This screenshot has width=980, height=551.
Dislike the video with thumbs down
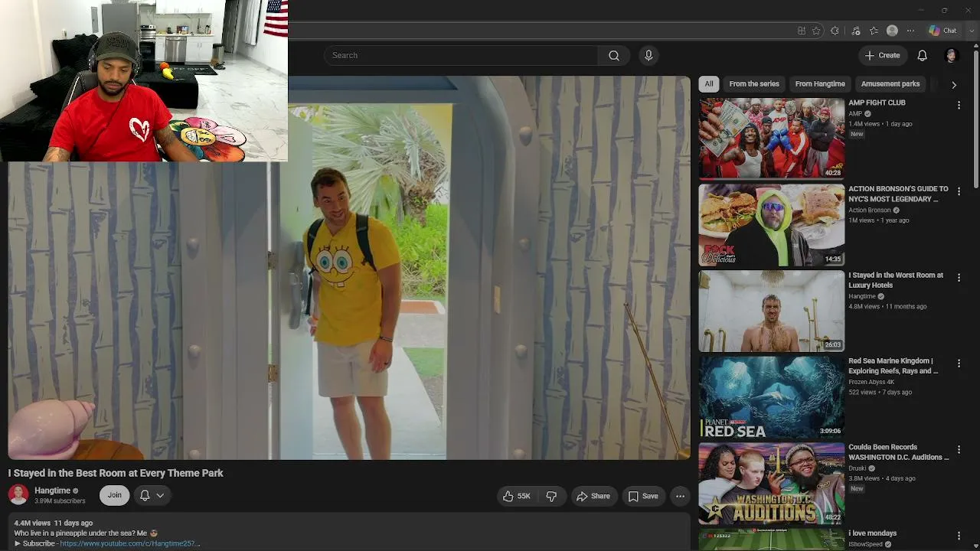[551, 496]
